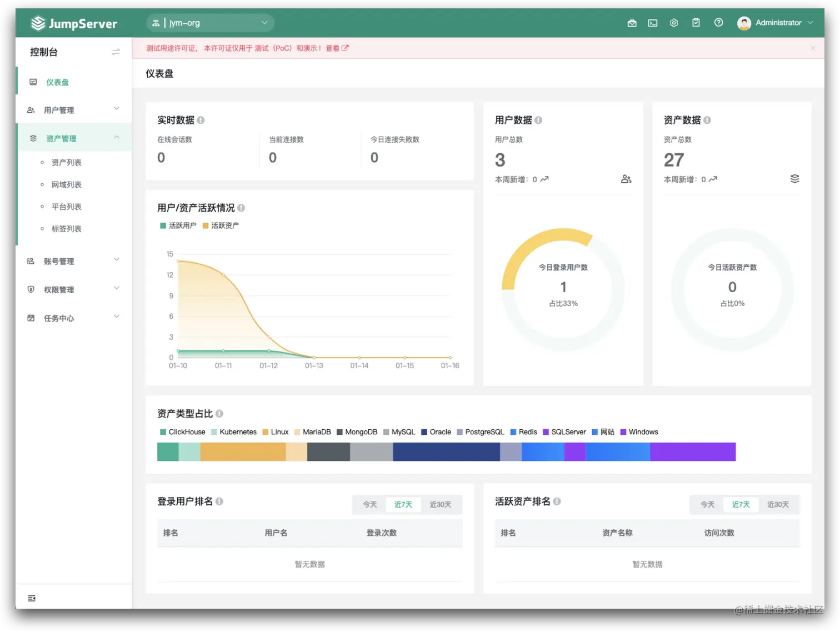Screen dimensions: 840x632
Task: Toggle Linux legend item
Action: pyautogui.click(x=276, y=432)
